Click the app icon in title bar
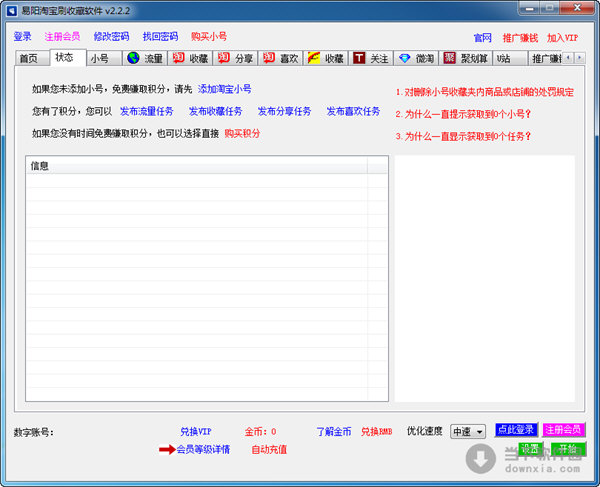 tap(11, 10)
